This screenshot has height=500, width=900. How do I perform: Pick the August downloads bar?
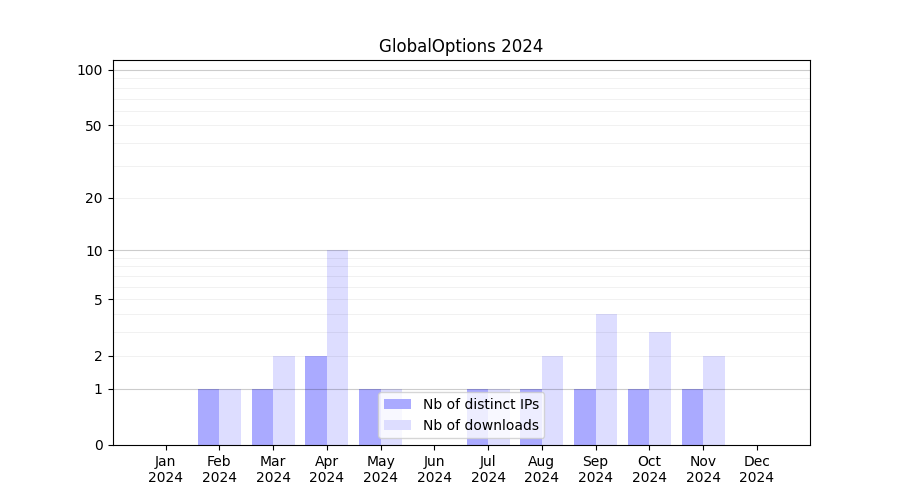click(553, 400)
